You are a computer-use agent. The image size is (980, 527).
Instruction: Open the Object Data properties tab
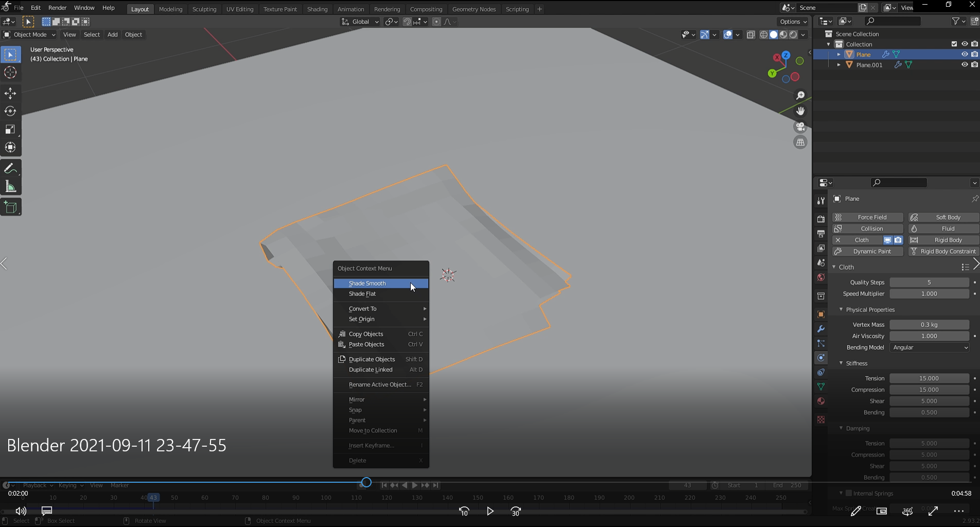click(821, 387)
